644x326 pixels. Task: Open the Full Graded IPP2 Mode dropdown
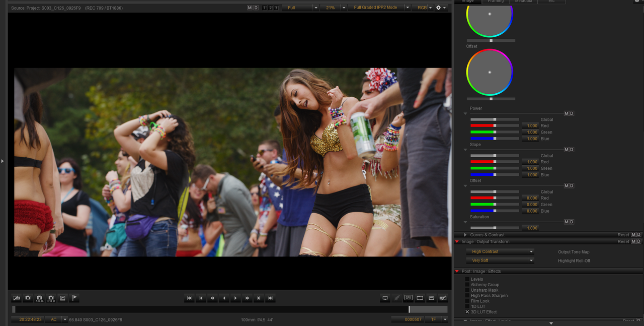click(379, 8)
